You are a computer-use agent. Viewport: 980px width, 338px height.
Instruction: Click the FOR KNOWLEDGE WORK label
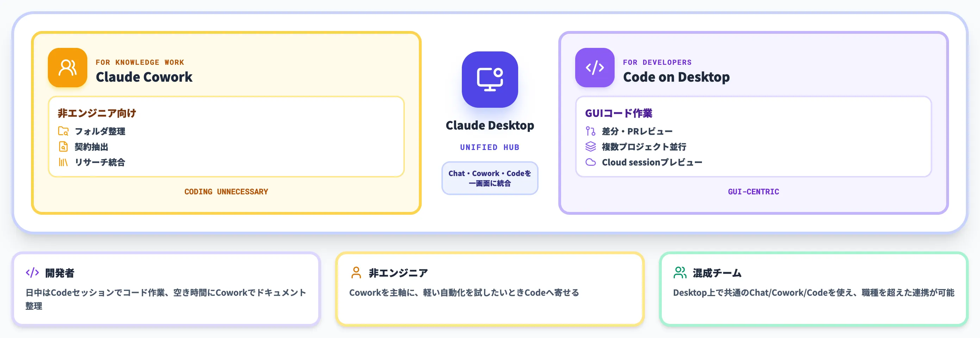pyautogui.click(x=140, y=62)
